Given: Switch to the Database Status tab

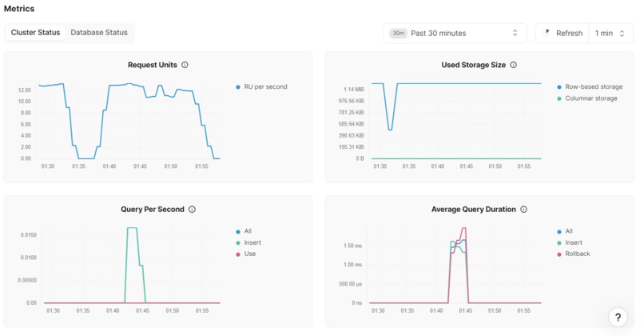Looking at the screenshot, I should [x=99, y=33].
